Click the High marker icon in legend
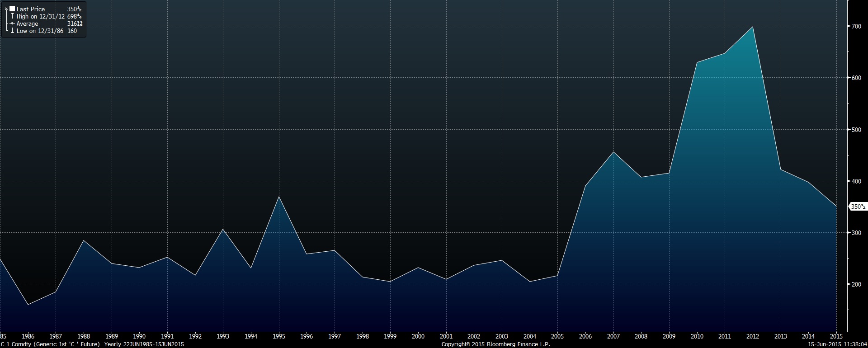Image resolution: width=868 pixels, height=348 pixels. 12,16
